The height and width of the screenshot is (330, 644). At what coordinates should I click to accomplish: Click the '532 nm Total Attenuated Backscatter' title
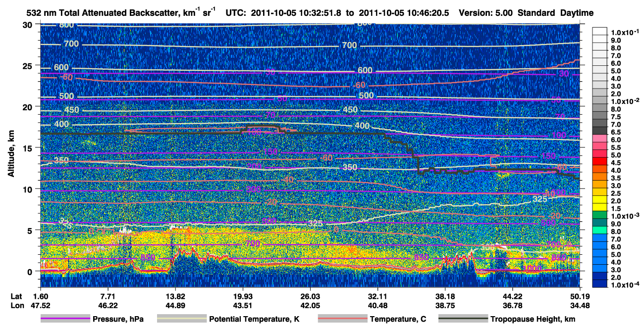coord(102,12)
